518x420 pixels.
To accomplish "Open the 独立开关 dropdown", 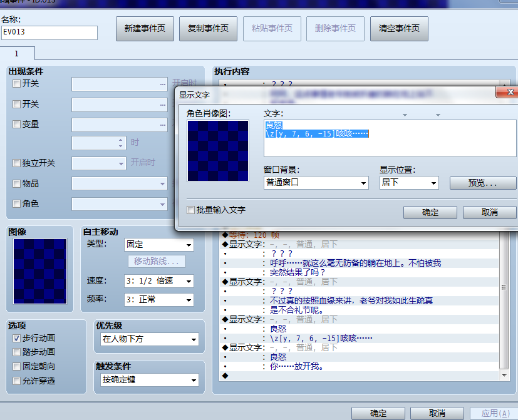I will (x=99, y=163).
